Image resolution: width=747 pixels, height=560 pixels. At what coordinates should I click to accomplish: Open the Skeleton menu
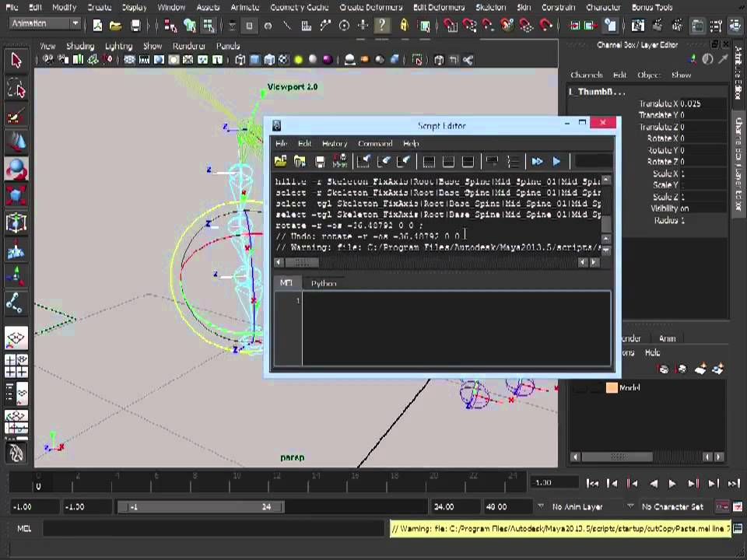(x=491, y=7)
